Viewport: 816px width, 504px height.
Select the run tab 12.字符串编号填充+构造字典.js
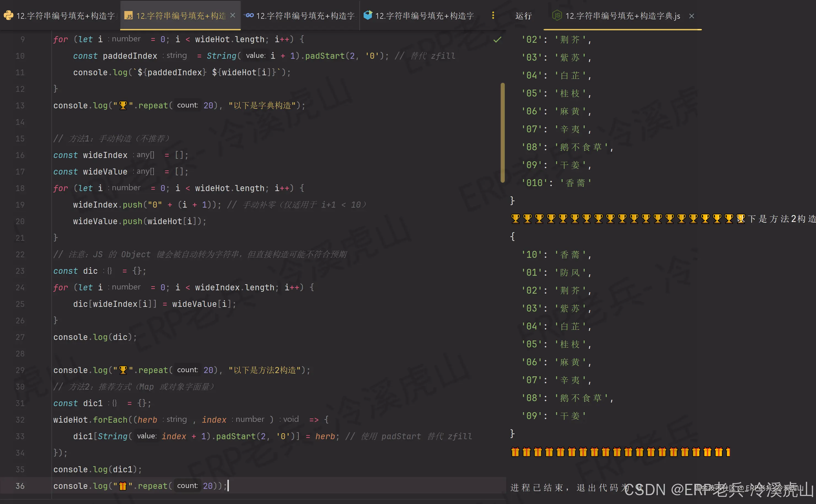point(622,16)
